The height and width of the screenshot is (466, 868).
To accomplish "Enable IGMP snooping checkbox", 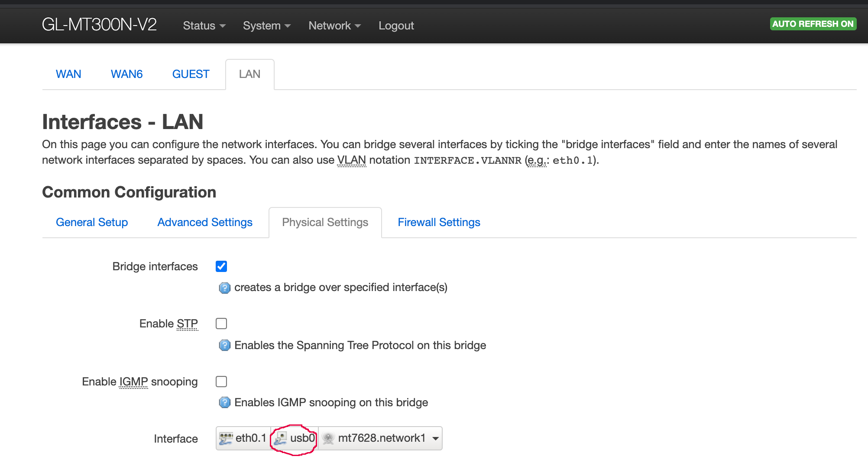I will (221, 382).
